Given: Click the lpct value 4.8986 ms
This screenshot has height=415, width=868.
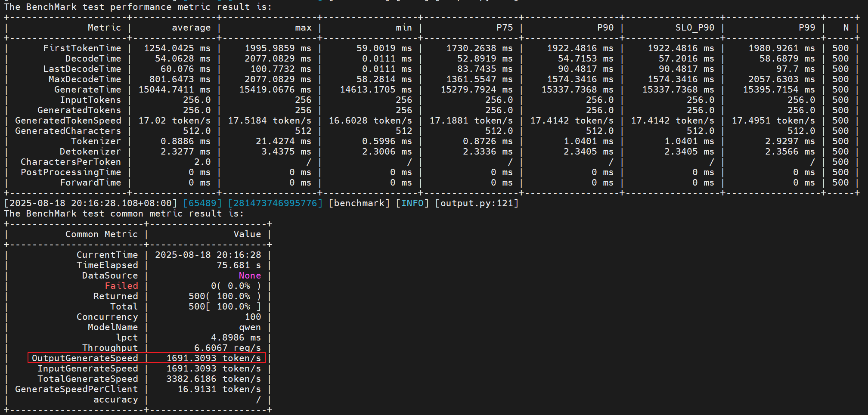Looking at the screenshot, I should tap(236, 338).
